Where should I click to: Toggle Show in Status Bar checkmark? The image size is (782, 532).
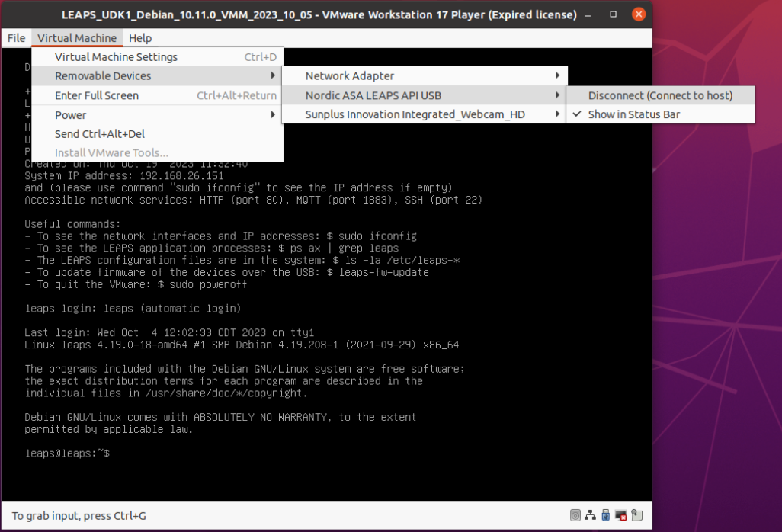pos(577,114)
